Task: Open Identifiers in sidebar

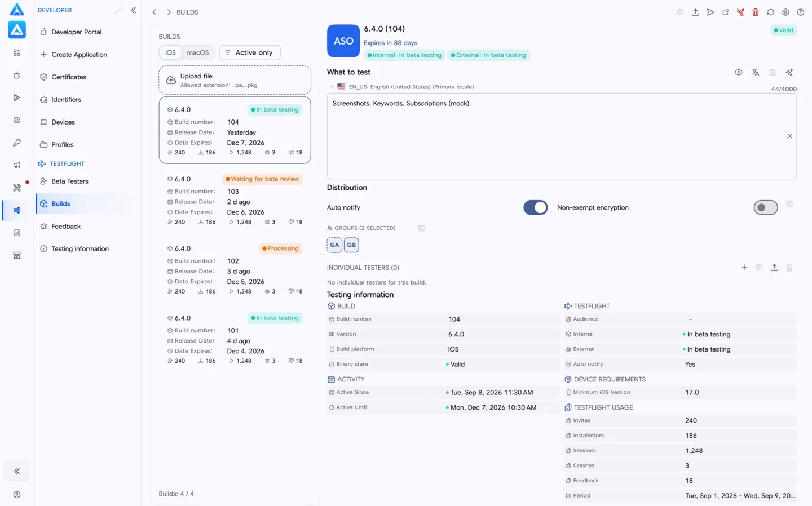Action: (87, 100)
